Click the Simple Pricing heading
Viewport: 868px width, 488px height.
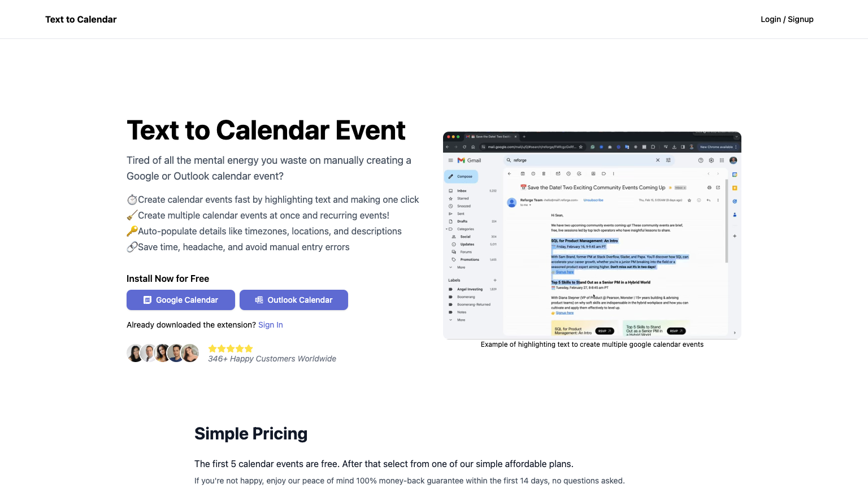tap(251, 433)
